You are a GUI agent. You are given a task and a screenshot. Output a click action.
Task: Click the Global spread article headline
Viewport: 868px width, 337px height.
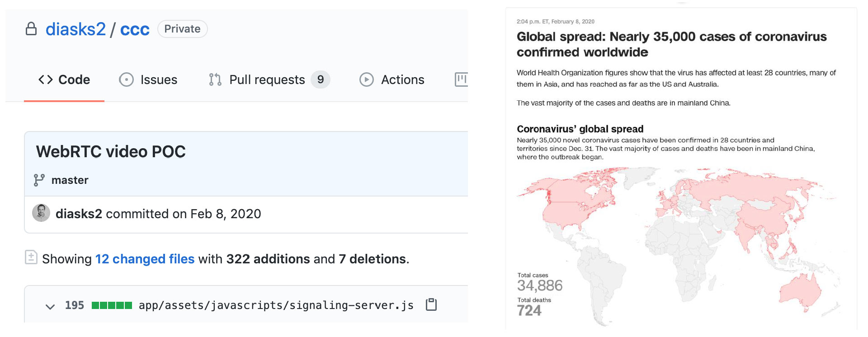671,44
